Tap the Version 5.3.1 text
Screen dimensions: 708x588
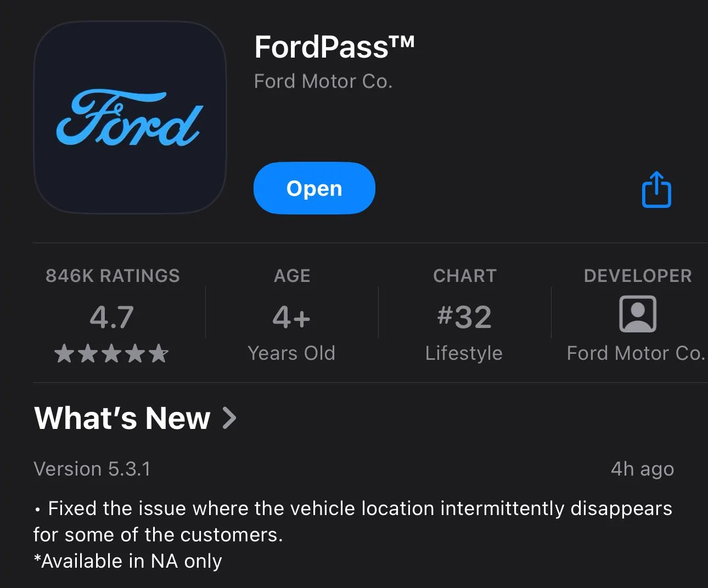coord(92,469)
